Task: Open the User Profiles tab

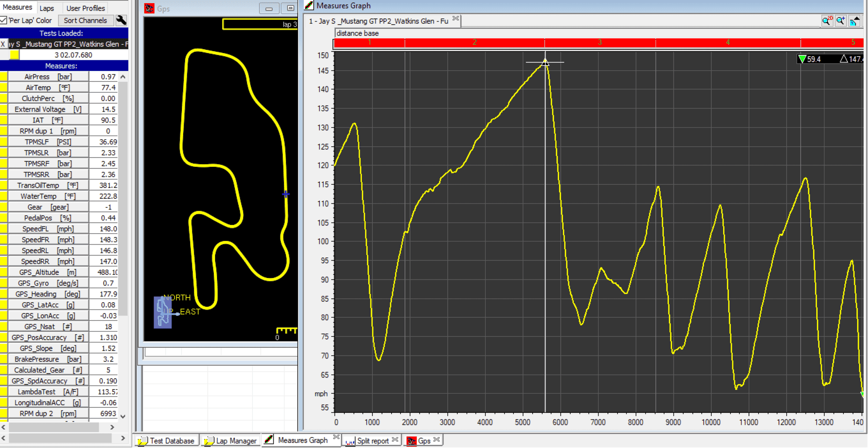Action: [x=85, y=8]
